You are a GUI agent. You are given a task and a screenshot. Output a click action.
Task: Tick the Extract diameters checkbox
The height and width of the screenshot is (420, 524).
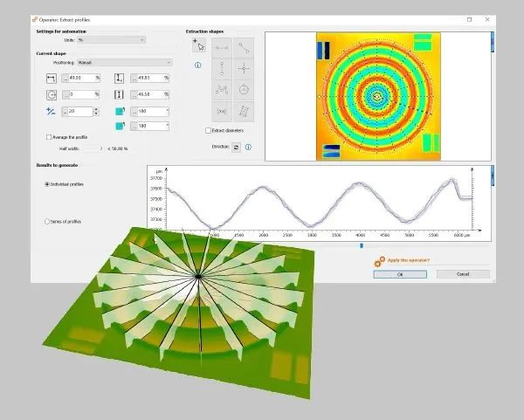207,130
